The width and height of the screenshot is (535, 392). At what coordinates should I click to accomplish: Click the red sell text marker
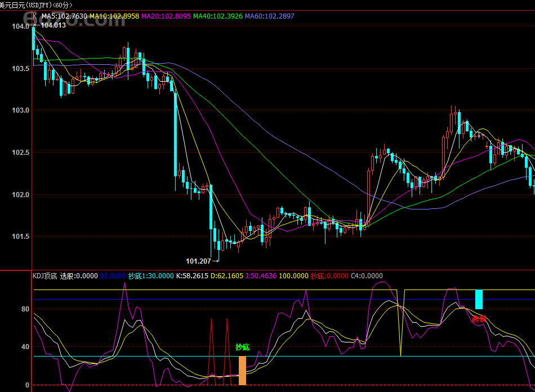tap(479, 319)
